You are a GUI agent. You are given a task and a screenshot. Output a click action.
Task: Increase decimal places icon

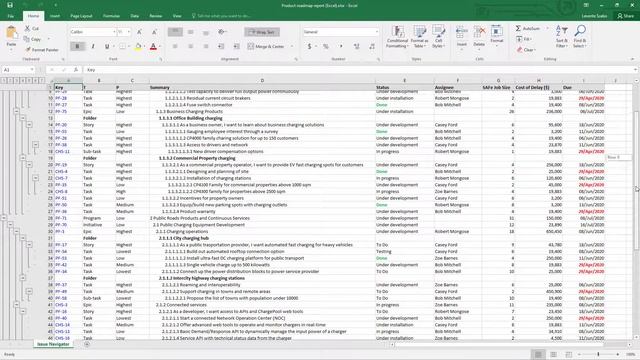[356, 47]
